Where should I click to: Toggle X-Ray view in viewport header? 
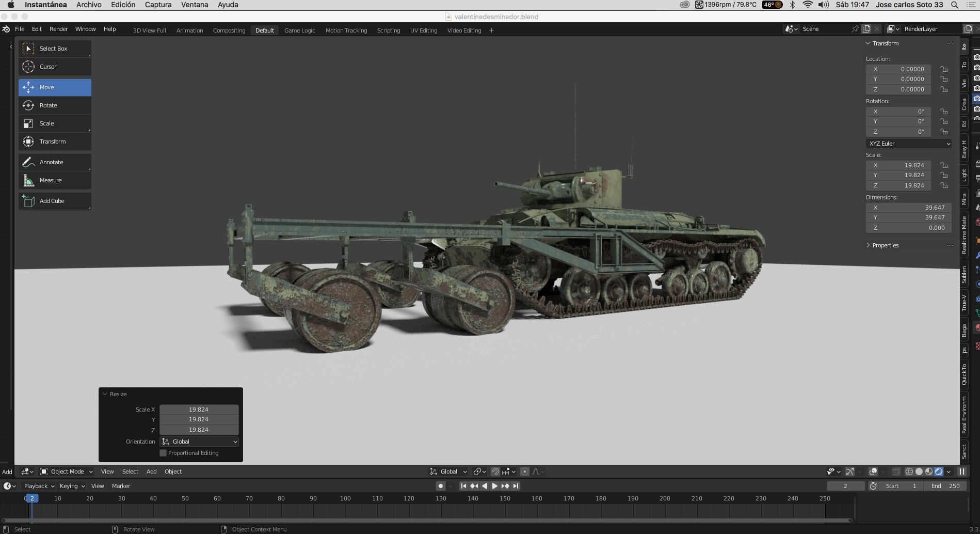point(896,472)
